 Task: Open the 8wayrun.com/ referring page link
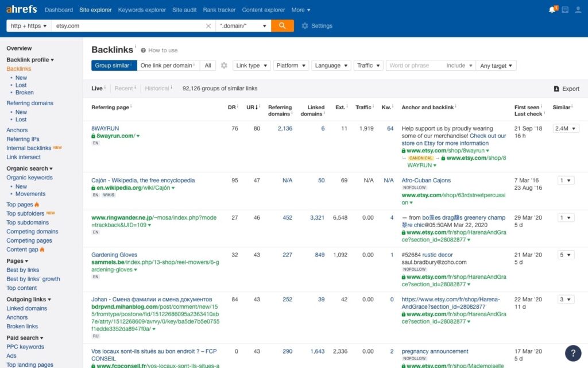click(x=115, y=136)
